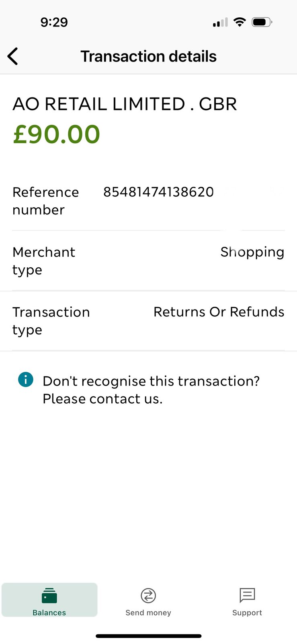Tap the Send money arrows icon
297x644 pixels.
(x=148, y=595)
